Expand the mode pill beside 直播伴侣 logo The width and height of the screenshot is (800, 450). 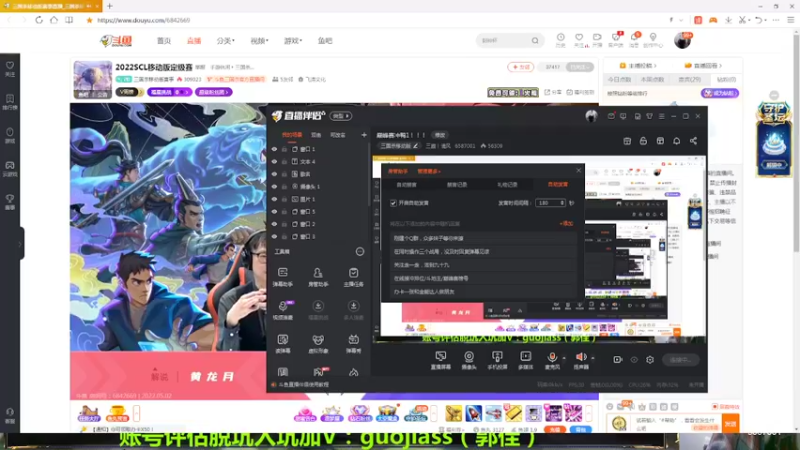(x=340, y=116)
